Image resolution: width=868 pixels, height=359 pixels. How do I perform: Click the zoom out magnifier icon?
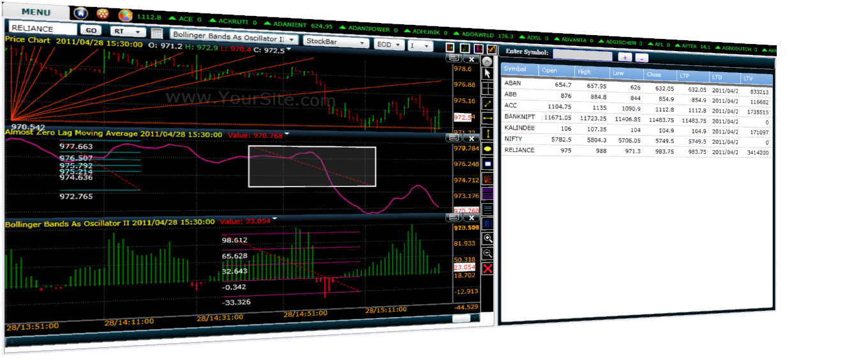pyautogui.click(x=488, y=253)
